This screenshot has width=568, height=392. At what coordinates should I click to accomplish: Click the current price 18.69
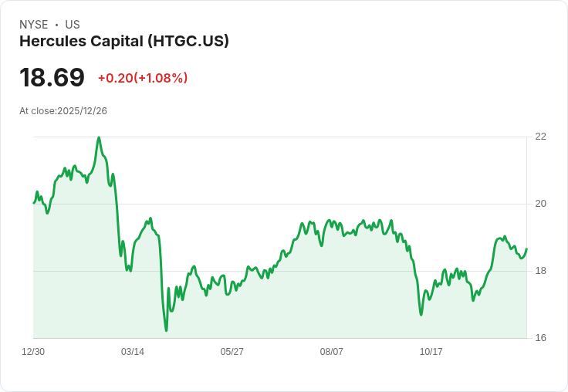point(52,77)
